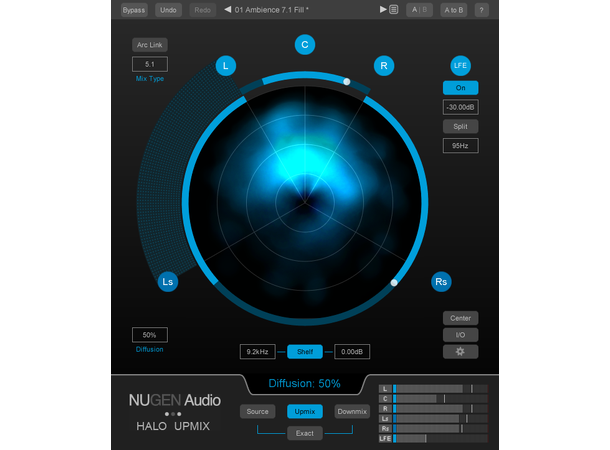Toggle Arc Link
This screenshot has width=610, height=450.
[x=150, y=45]
